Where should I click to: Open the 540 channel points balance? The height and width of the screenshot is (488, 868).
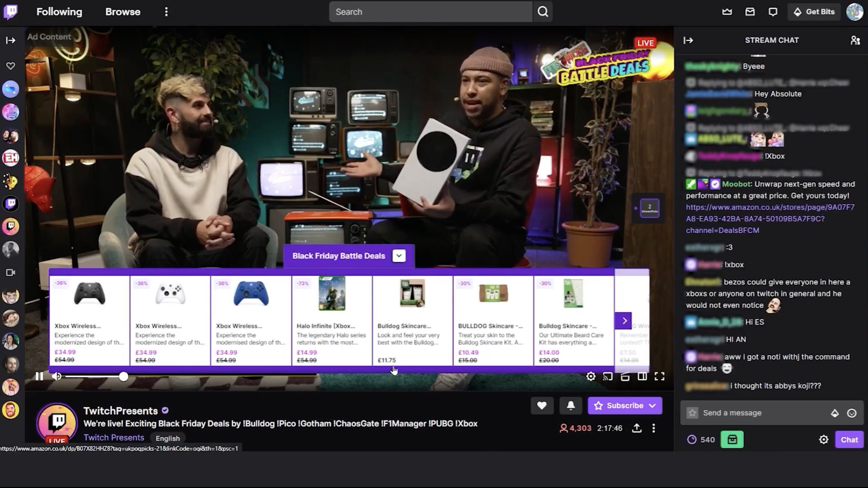click(x=701, y=440)
